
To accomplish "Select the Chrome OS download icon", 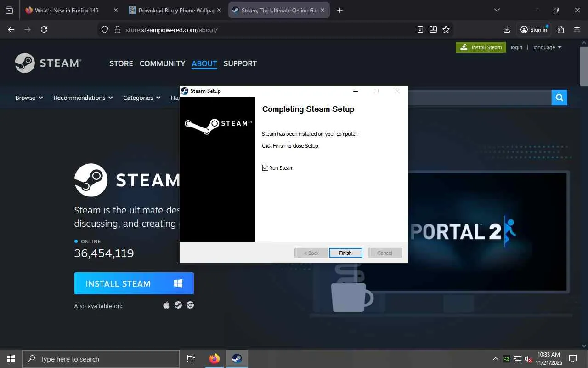I will (190, 305).
